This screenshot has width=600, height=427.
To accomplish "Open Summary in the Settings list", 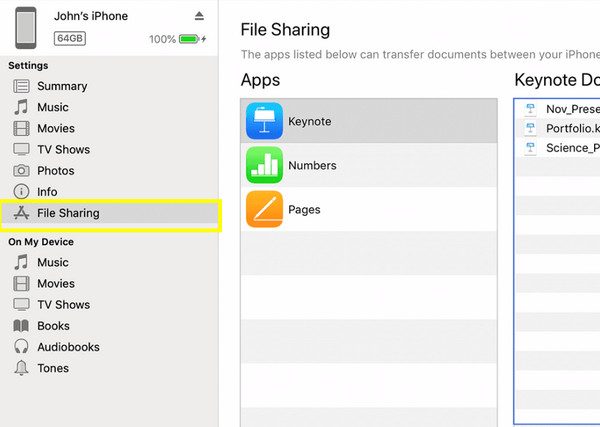I will coord(62,86).
